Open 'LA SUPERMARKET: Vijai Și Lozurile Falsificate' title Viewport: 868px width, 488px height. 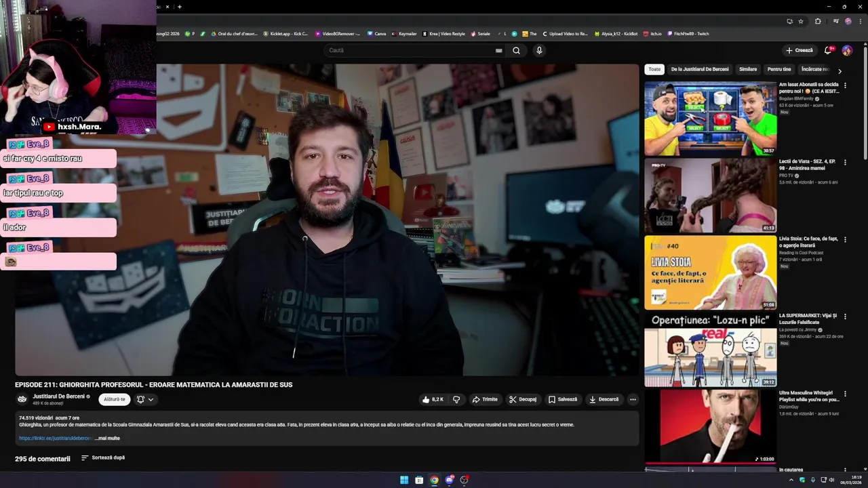point(808,319)
